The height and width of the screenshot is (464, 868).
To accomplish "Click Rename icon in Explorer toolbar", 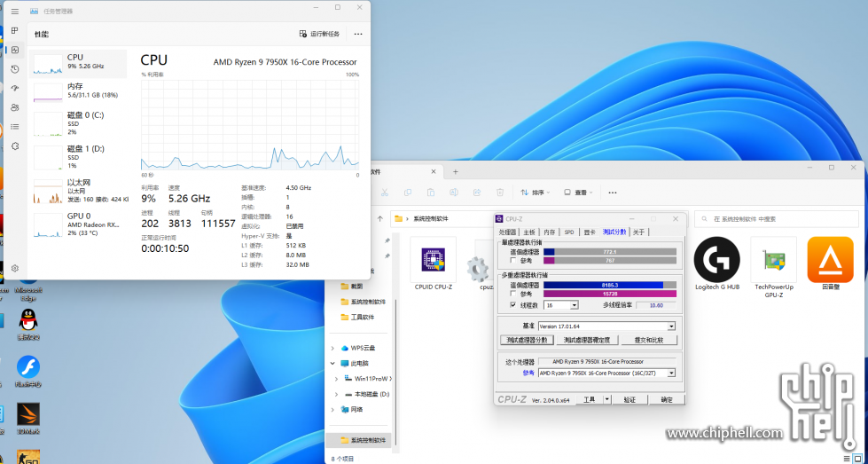I will 453,193.
